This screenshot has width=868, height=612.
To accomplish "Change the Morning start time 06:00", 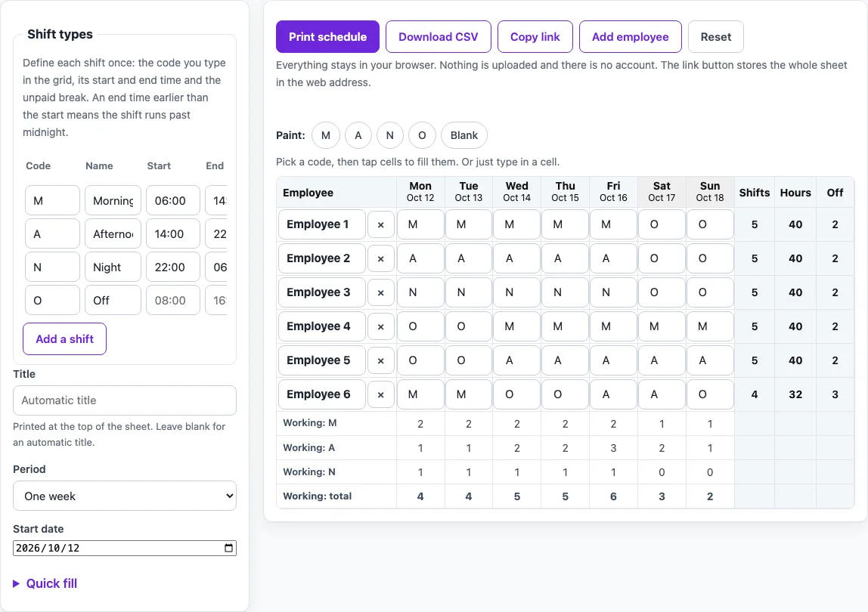I will pyautogui.click(x=172, y=200).
